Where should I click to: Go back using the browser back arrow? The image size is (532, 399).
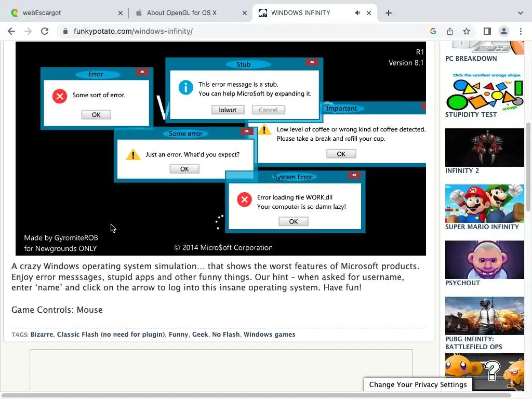point(11,31)
